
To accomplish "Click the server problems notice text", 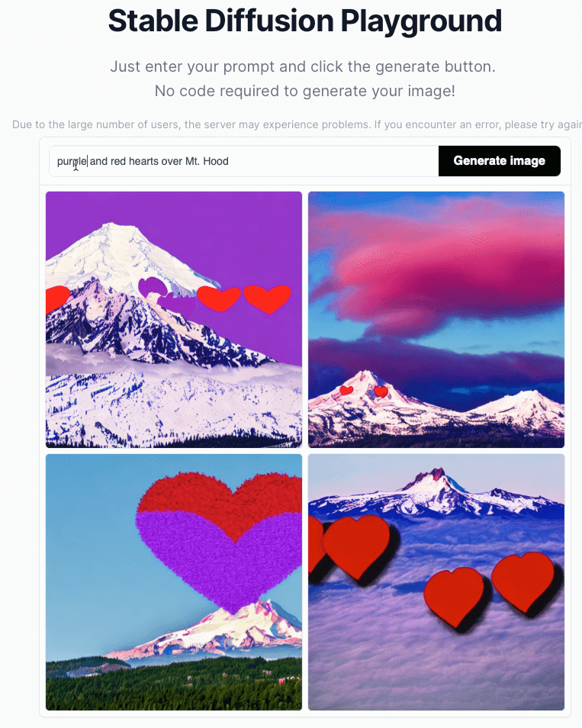I will point(297,124).
